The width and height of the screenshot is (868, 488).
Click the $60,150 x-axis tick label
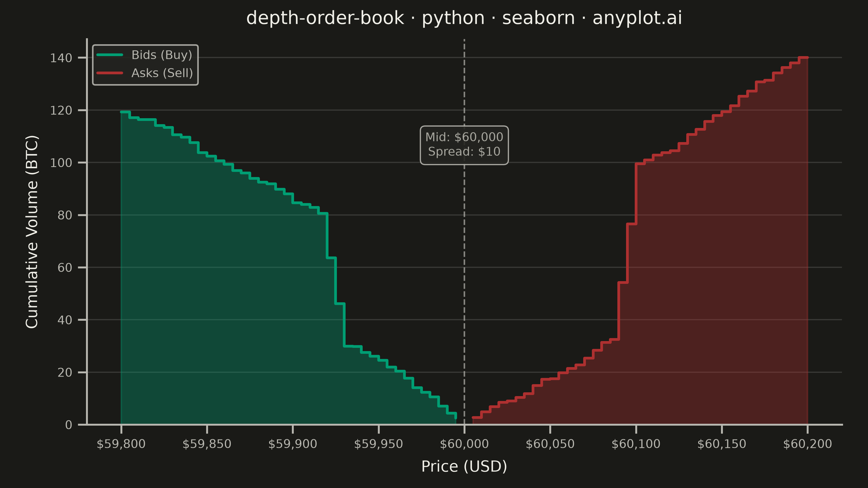pyautogui.click(x=722, y=444)
